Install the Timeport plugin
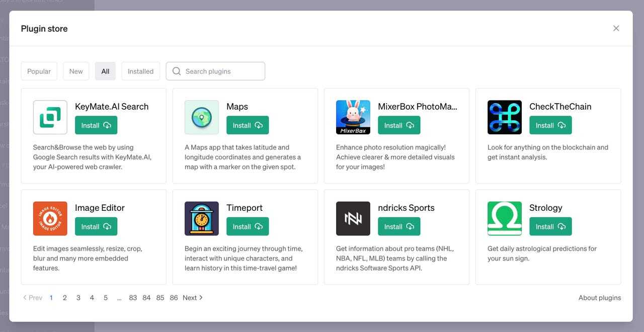 (248, 226)
